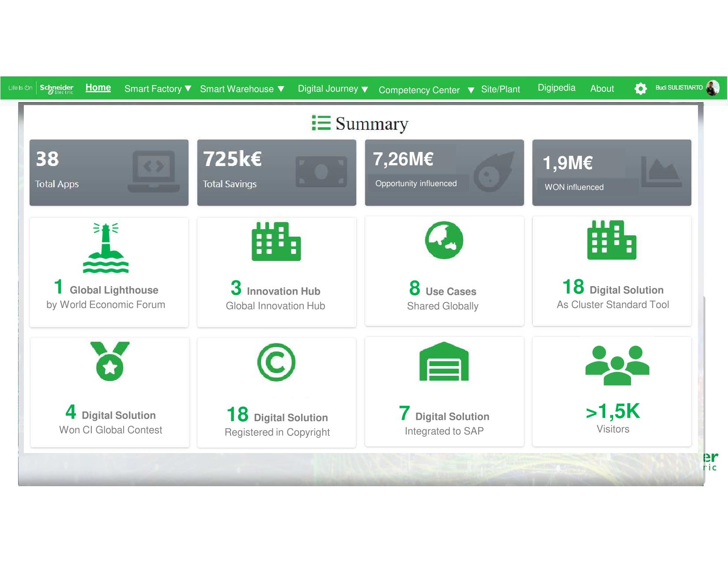This screenshot has height=563, width=728.
Task: Navigate to the About page
Action: click(x=602, y=89)
